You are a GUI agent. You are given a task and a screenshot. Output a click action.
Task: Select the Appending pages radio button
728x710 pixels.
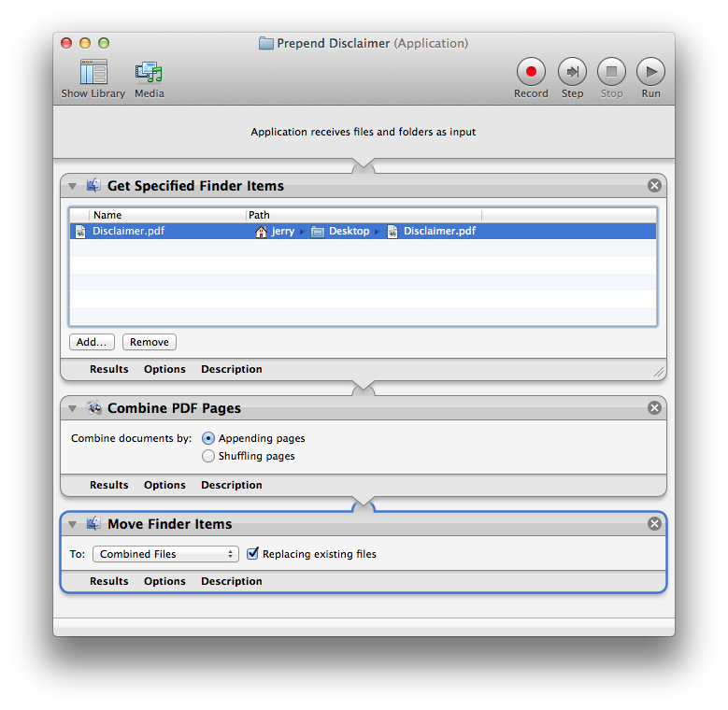pyautogui.click(x=208, y=438)
